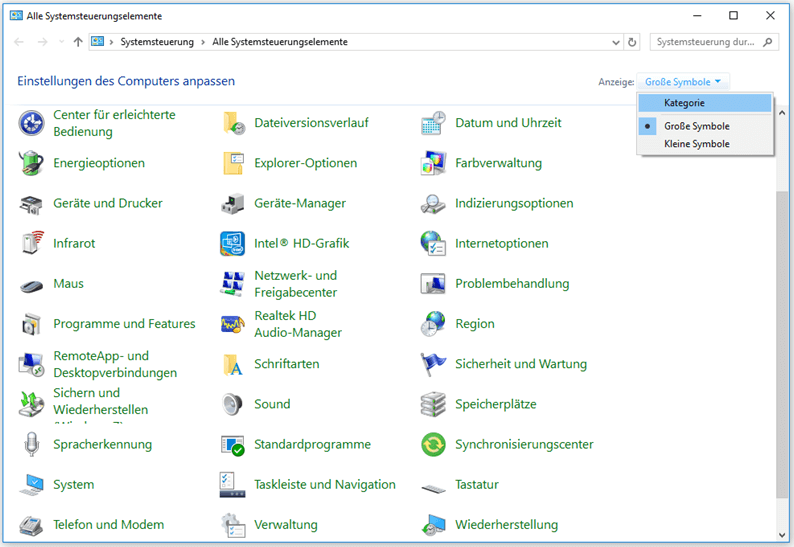Click the Internetoptionen globe icon
The width and height of the screenshot is (794, 547).
(x=433, y=243)
